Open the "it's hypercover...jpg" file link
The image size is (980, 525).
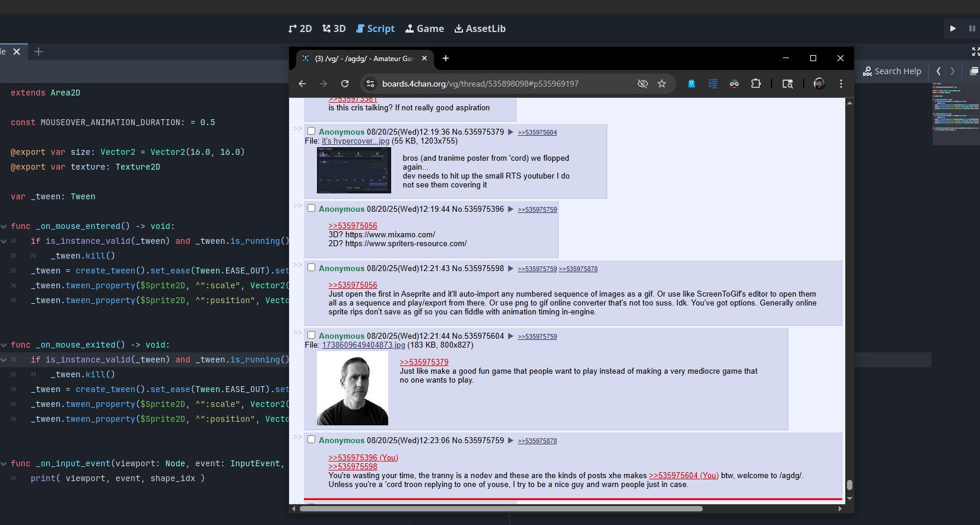click(356, 141)
